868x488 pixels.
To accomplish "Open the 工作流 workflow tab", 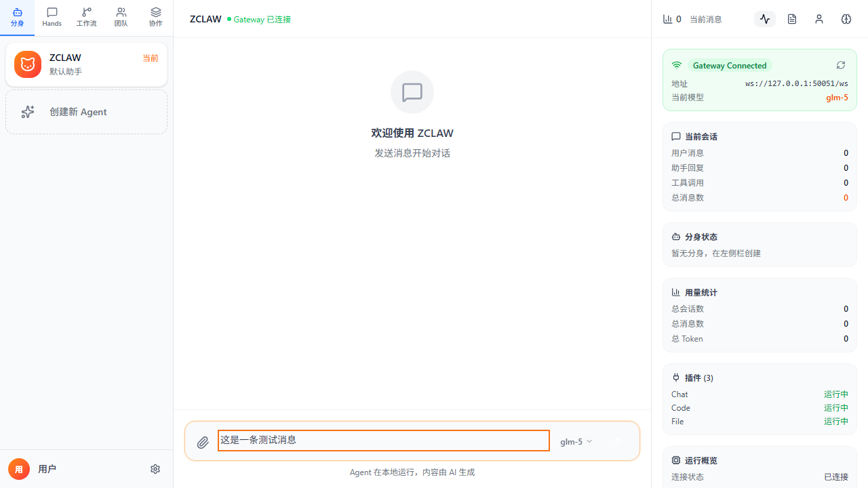I will tap(87, 18).
